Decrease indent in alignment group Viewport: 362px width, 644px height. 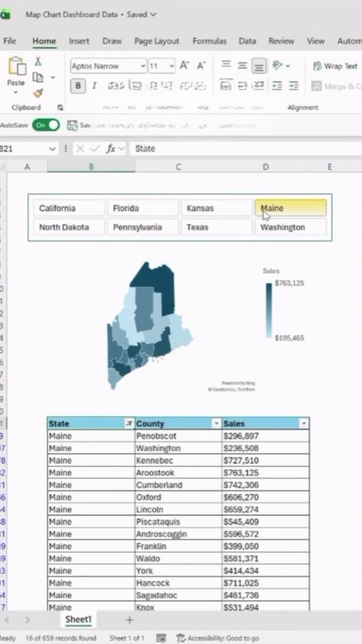277,86
